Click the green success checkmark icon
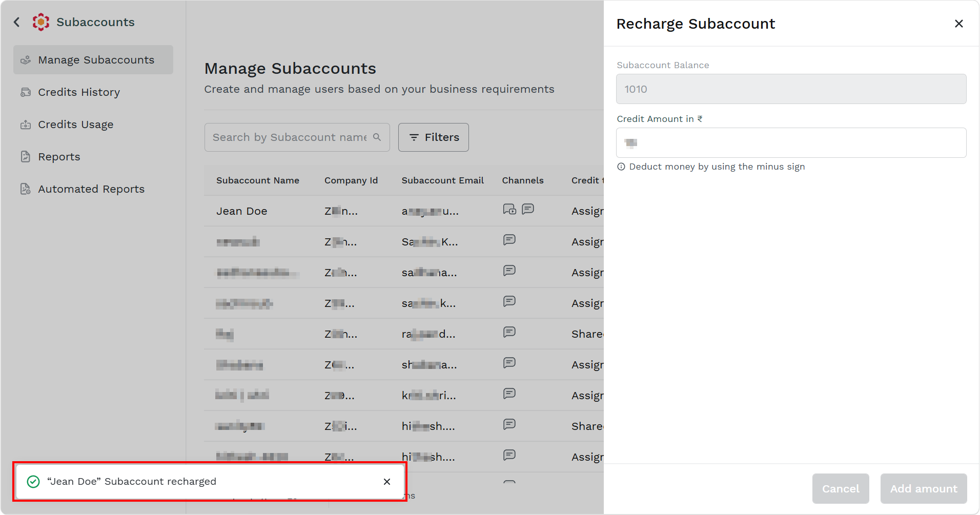The image size is (980, 515). pyautogui.click(x=33, y=482)
